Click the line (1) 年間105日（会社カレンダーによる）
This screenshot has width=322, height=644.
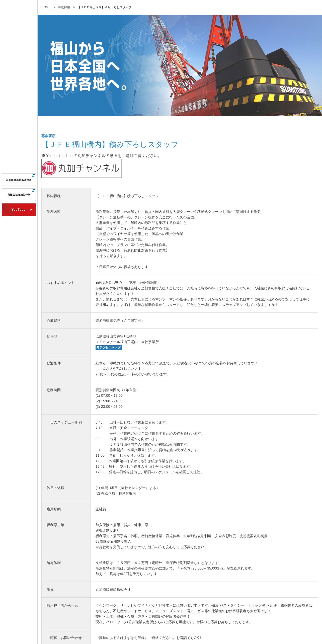[x=127, y=488]
